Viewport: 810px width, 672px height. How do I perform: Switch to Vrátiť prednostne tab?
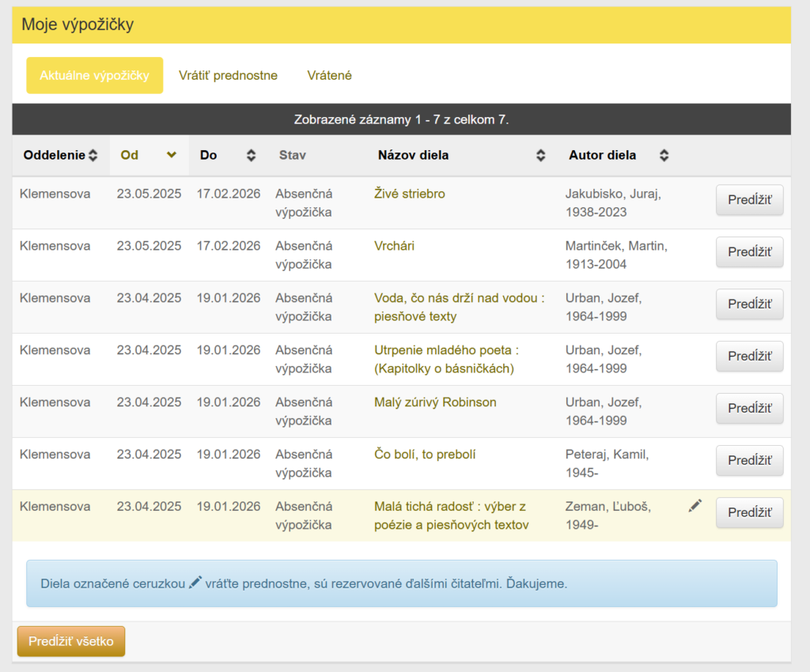click(x=228, y=75)
